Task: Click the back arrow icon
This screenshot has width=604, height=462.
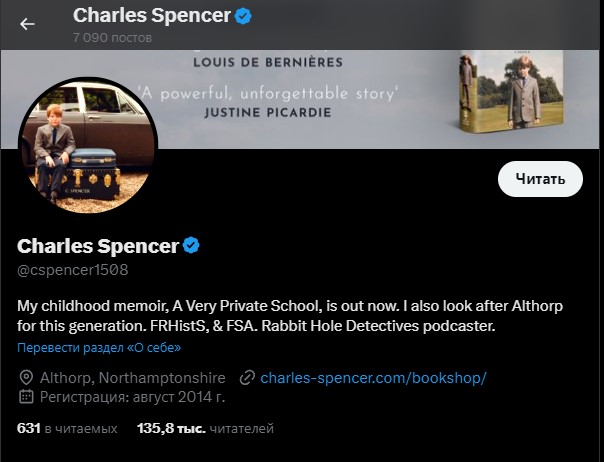Action: [27, 24]
